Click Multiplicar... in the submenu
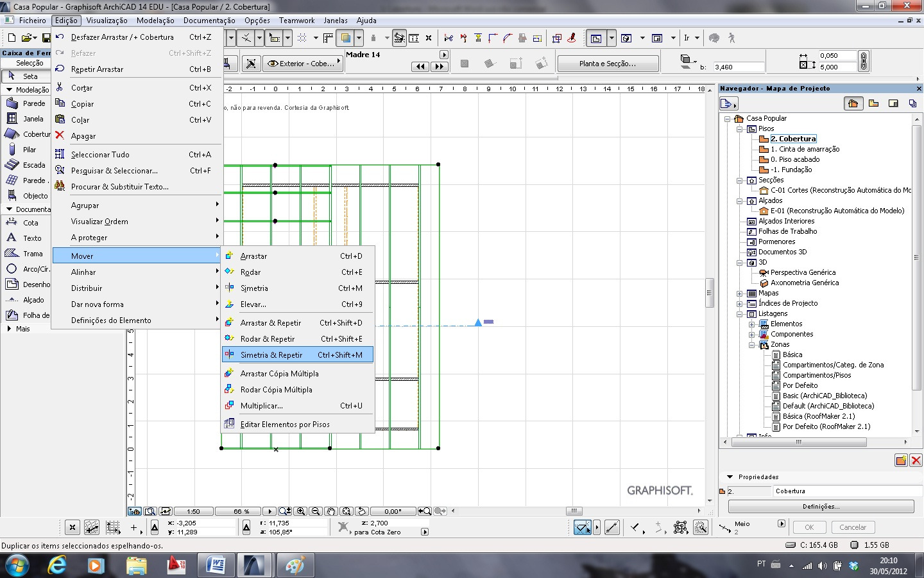The height and width of the screenshot is (578, 924). [x=297, y=405]
